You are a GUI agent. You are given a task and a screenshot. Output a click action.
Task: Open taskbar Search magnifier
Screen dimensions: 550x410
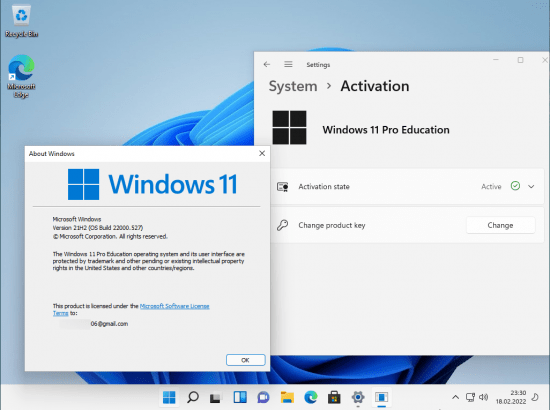coord(193,397)
